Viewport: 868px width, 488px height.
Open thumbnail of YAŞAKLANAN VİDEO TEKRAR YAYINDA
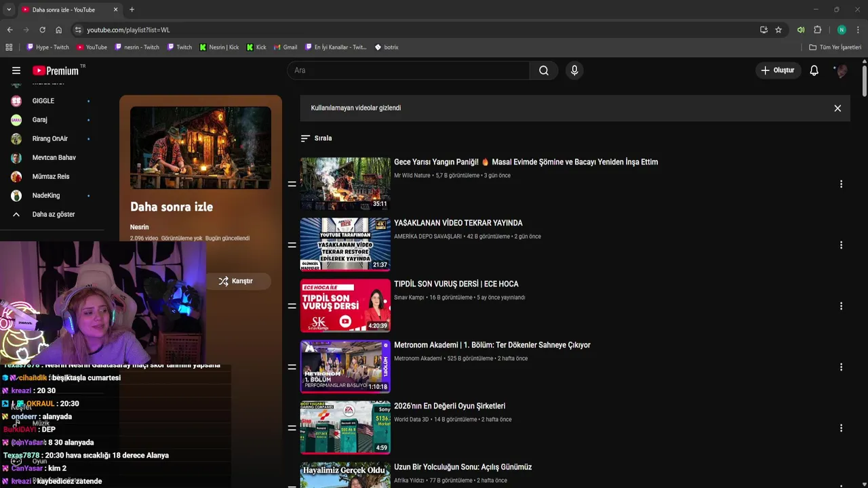[345, 245]
